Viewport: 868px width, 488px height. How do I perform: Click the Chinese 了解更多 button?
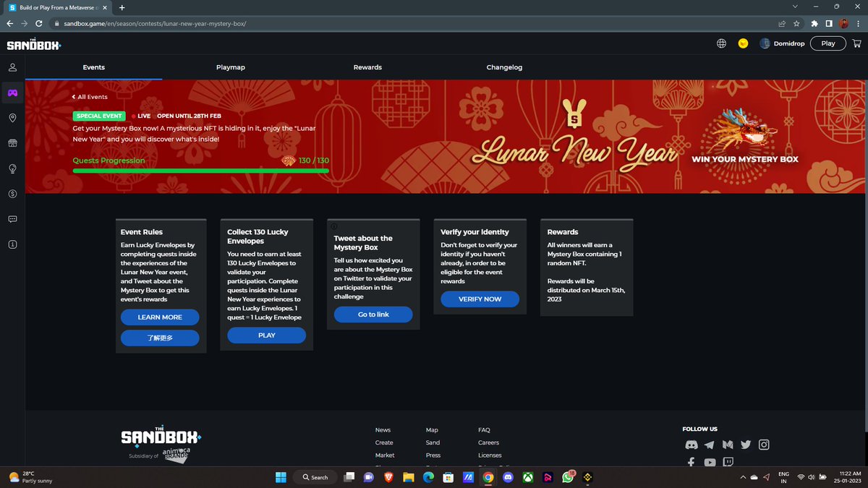coord(161,338)
